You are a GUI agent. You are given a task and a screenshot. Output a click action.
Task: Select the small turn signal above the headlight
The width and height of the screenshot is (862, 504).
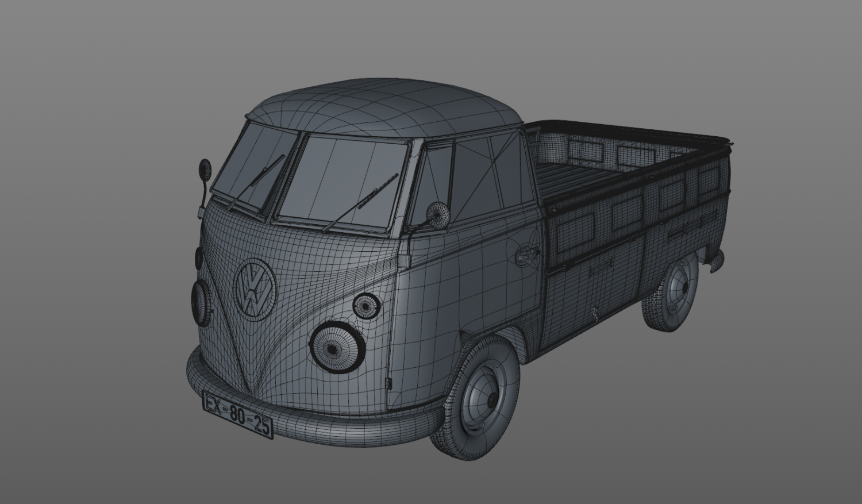pos(366,306)
